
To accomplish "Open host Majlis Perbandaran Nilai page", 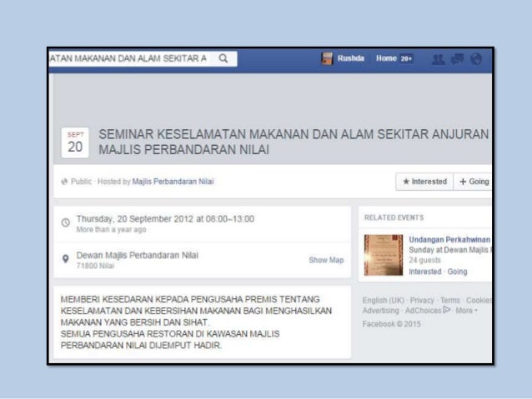I will click(x=173, y=182).
